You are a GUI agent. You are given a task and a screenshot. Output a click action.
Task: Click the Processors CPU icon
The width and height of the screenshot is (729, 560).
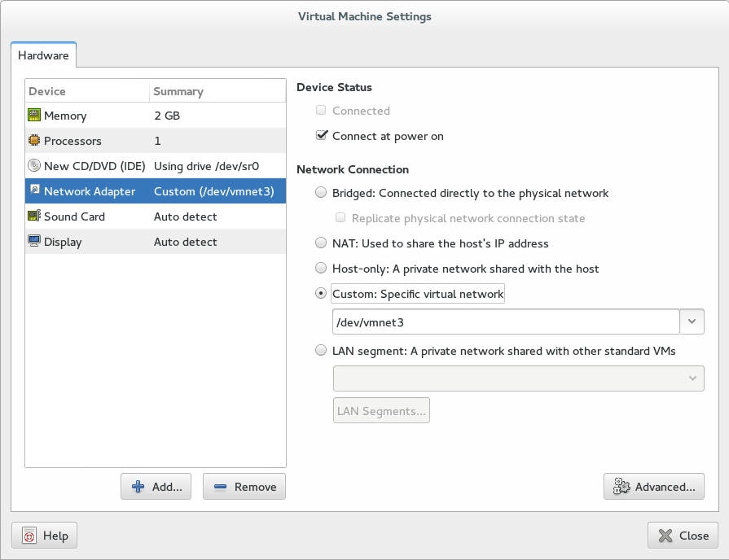(x=34, y=141)
